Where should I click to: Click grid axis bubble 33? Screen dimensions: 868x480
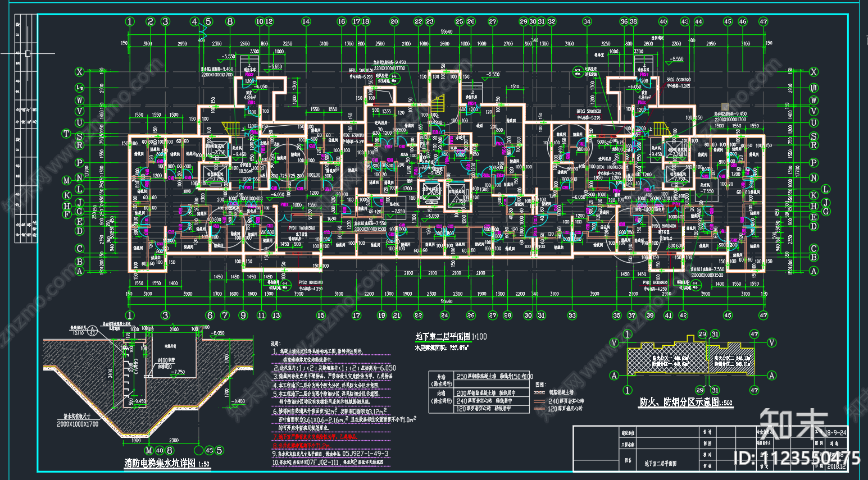click(x=572, y=316)
